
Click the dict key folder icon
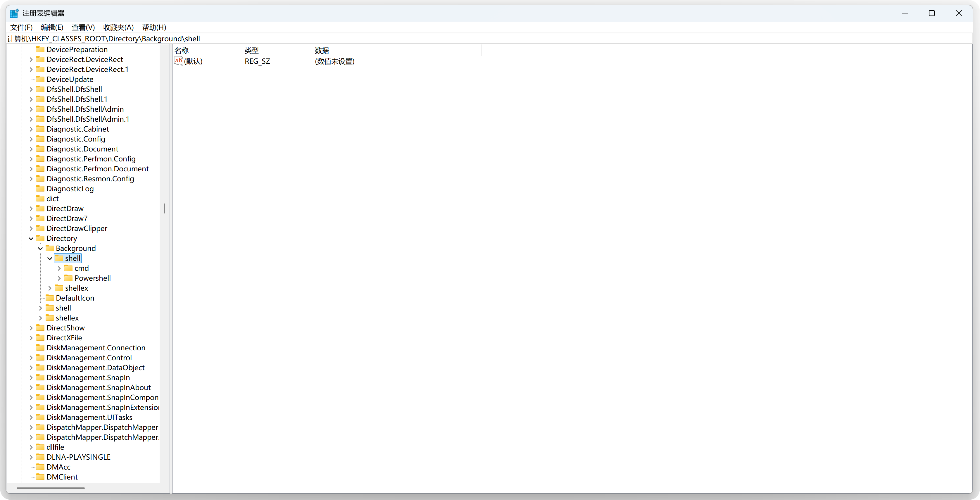pyautogui.click(x=40, y=199)
